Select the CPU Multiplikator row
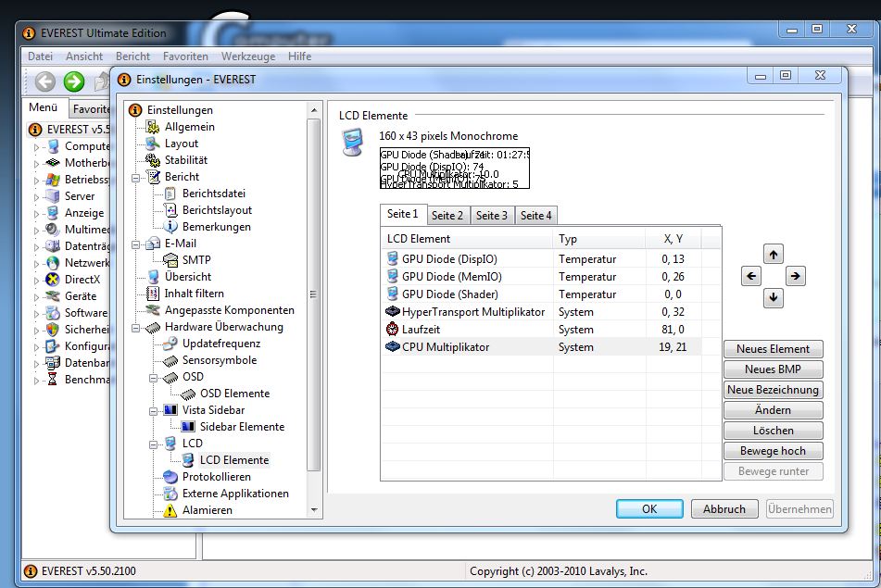881x588 pixels. coord(543,347)
